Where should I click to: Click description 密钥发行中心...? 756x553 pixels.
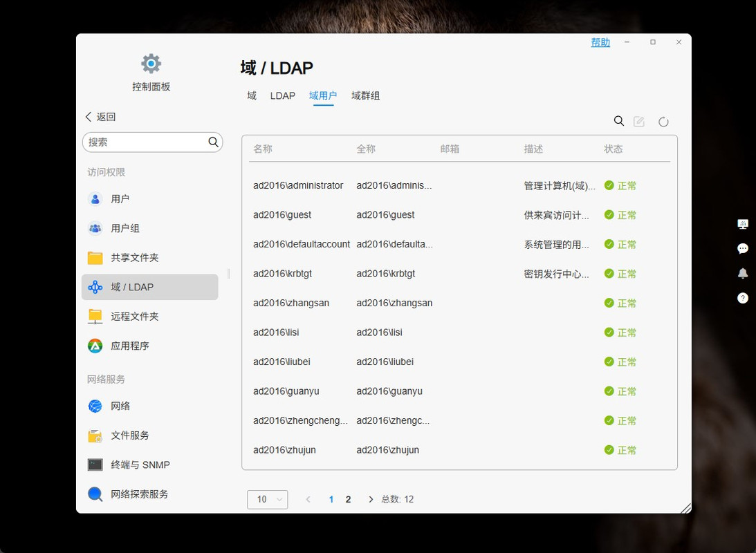coord(556,274)
